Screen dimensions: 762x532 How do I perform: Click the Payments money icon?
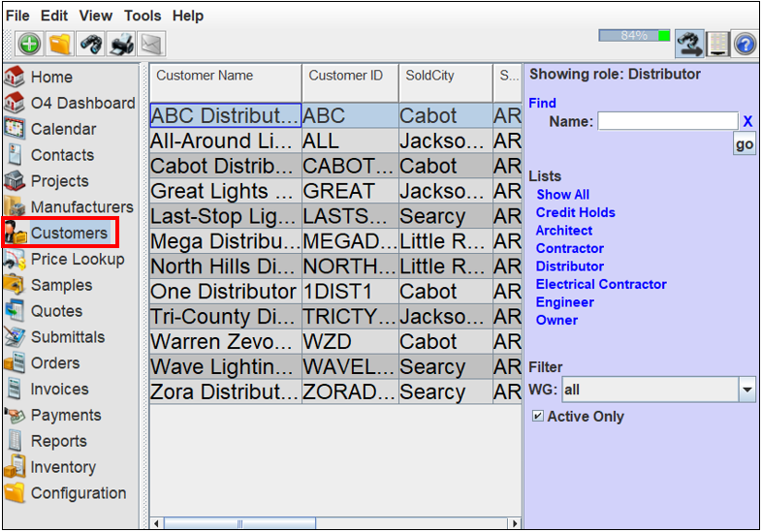tap(15, 415)
